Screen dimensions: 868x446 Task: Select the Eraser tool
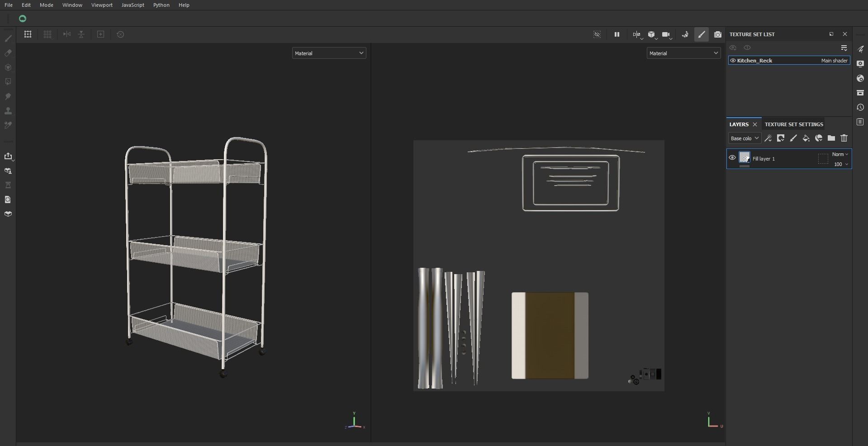pos(8,53)
